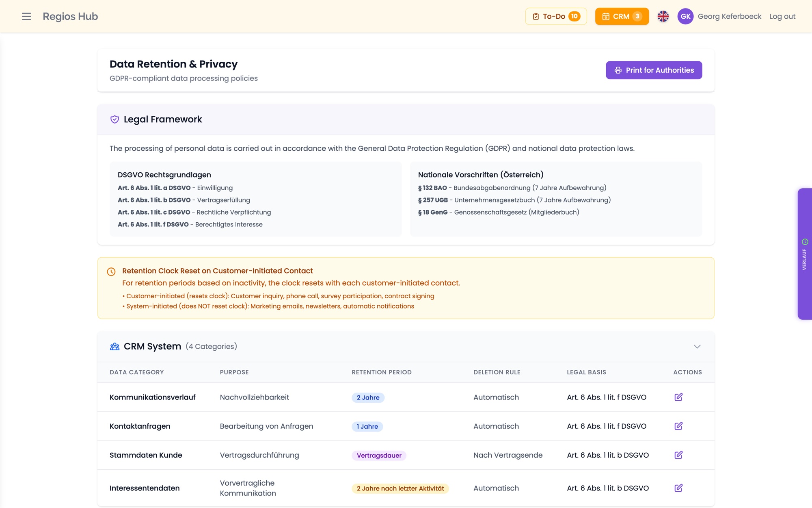Image resolution: width=812 pixels, height=508 pixels.
Task: Click 'Art. 6 Abs. 1 lit. c DSGVO' Rechtliche Verpflichtung
Action: pyautogui.click(x=194, y=212)
